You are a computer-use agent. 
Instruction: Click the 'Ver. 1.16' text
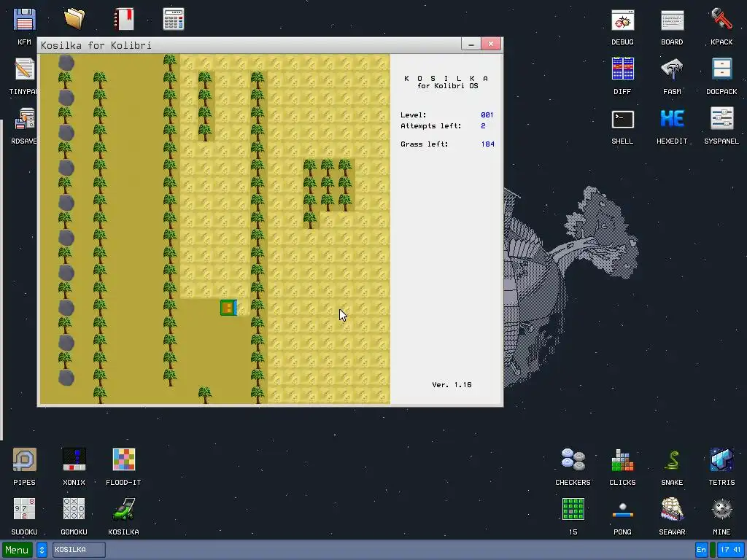coord(452,385)
